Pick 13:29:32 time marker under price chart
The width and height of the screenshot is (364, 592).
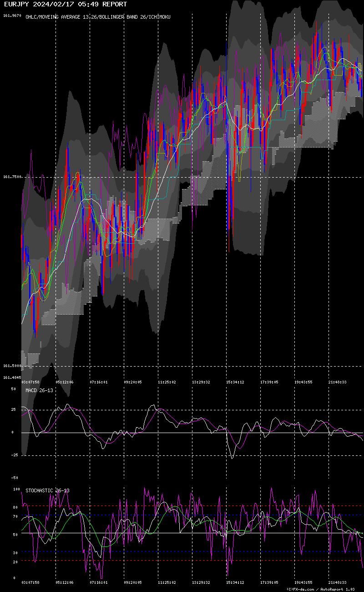[x=201, y=383]
